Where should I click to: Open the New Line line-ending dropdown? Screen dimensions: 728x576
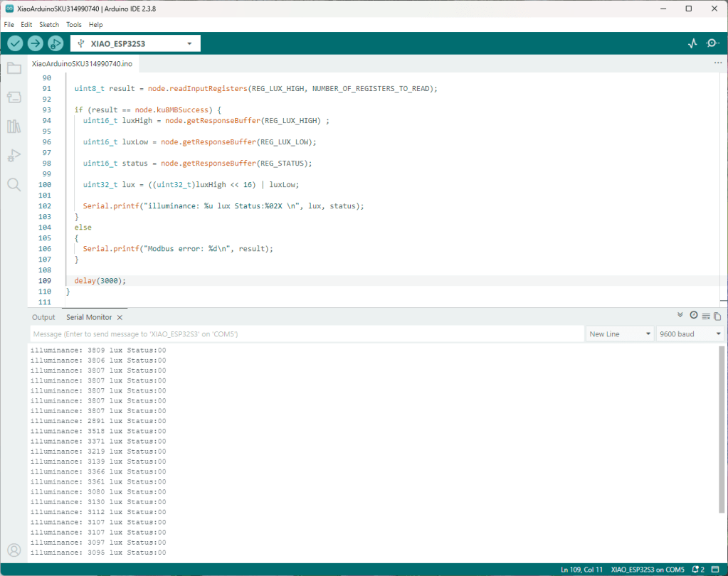pos(619,334)
